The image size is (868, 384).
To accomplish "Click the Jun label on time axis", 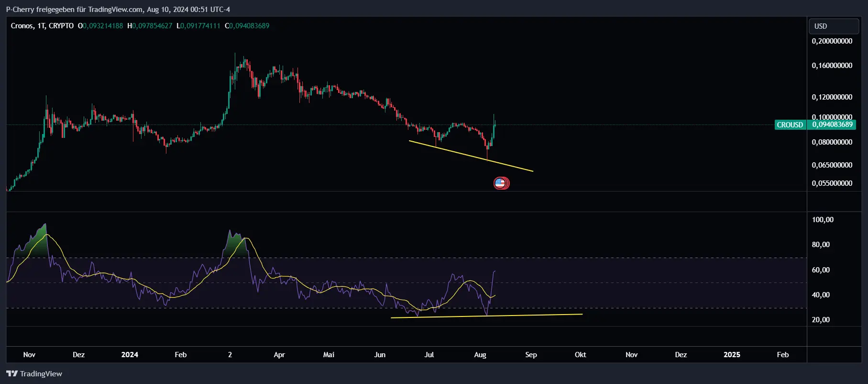I will coord(380,355).
